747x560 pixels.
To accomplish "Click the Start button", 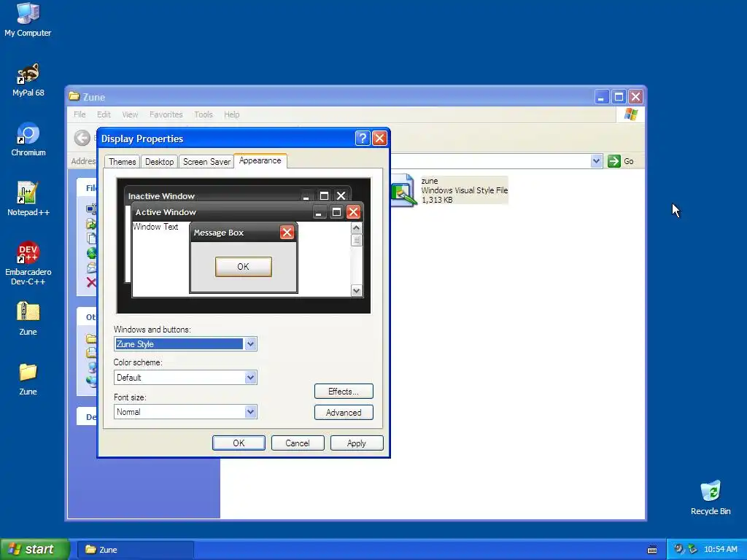I will [x=35, y=549].
